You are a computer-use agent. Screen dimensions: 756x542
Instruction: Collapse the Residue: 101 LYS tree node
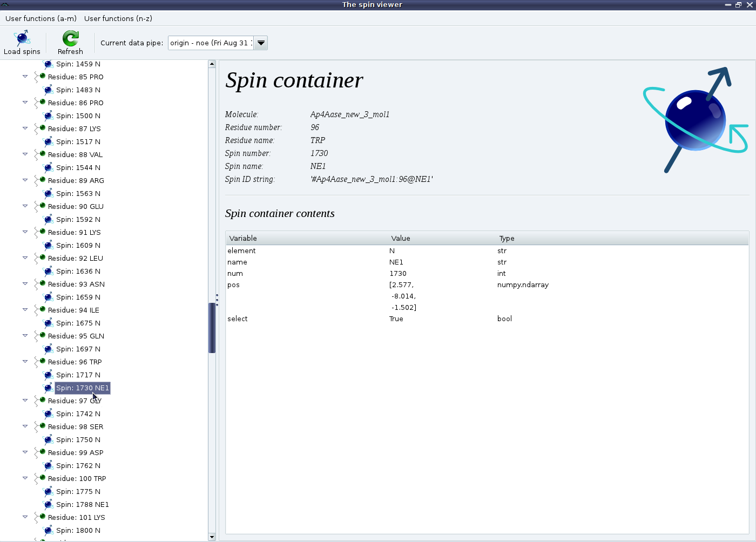coord(25,517)
